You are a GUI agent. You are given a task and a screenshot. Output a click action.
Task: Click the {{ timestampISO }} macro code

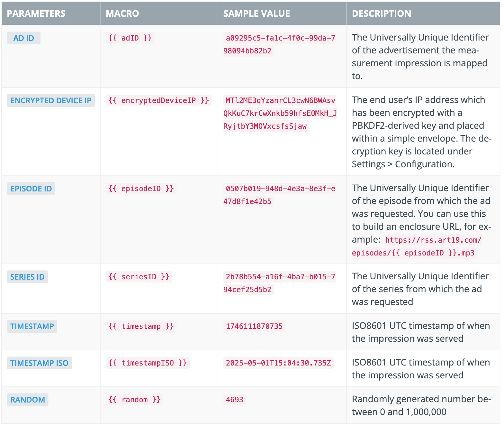[x=148, y=363]
